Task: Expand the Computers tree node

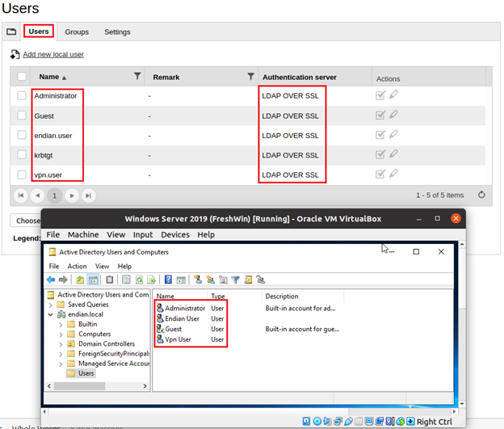Action: (x=61, y=334)
